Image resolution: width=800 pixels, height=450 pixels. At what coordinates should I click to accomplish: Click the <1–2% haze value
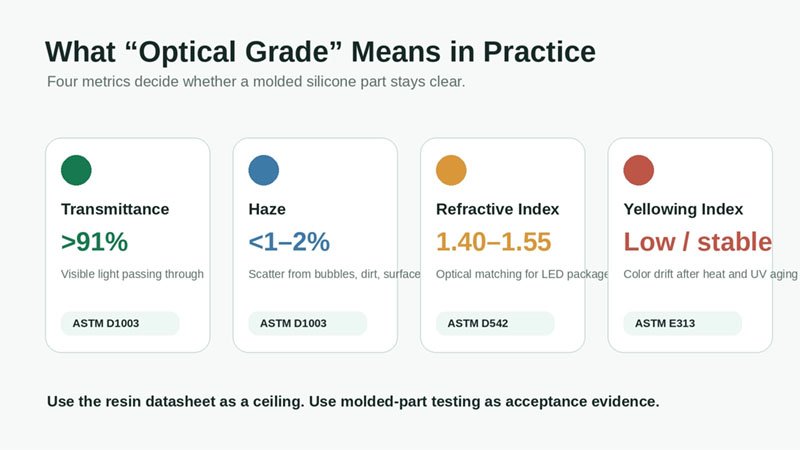click(x=289, y=242)
